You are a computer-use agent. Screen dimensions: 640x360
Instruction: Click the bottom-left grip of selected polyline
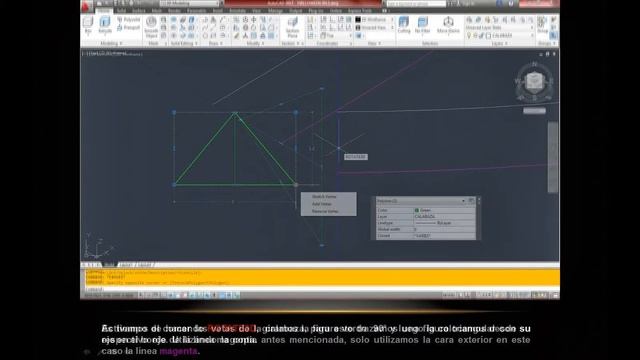tap(174, 185)
